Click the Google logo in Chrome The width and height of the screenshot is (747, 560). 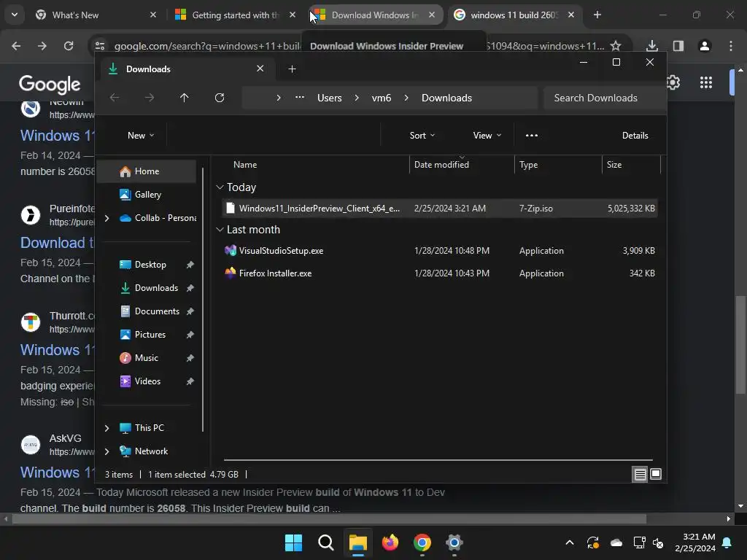point(50,85)
